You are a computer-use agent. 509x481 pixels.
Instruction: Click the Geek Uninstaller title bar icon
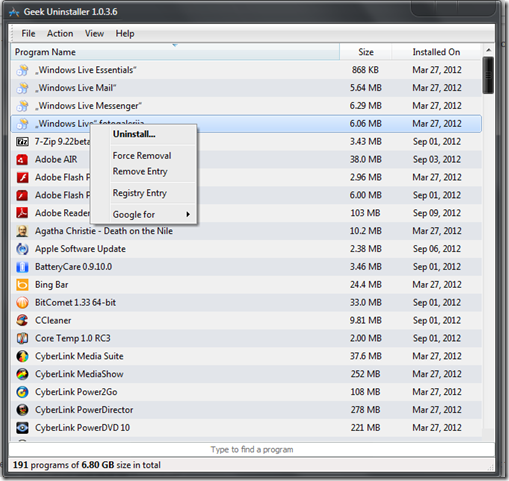(14, 12)
